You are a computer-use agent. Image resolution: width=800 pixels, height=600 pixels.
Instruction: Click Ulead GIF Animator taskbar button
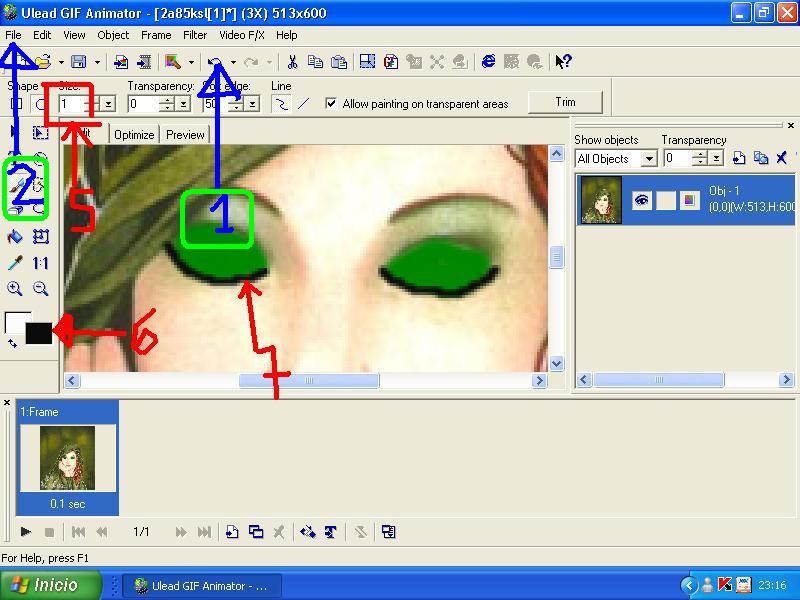pos(202,586)
